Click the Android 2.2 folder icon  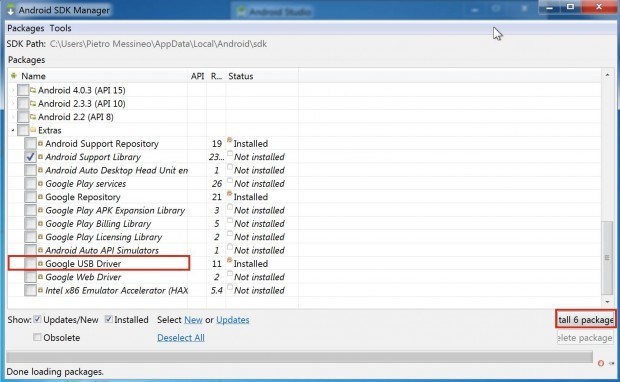coord(33,117)
